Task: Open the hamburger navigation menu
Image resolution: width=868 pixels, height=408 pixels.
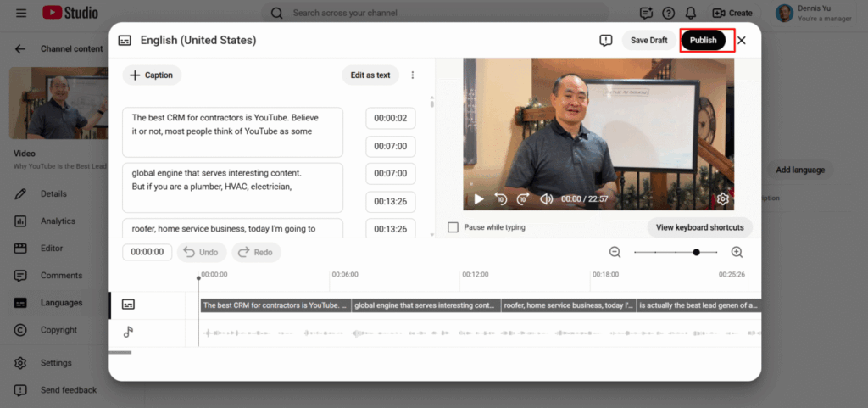Action: tap(21, 13)
